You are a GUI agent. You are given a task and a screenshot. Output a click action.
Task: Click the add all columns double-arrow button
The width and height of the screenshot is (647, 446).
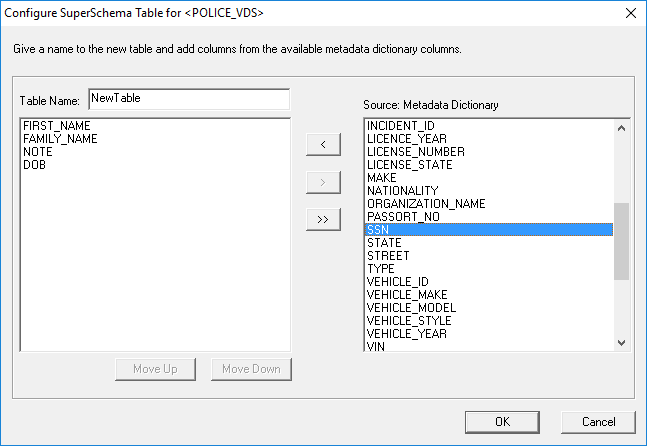pos(323,219)
